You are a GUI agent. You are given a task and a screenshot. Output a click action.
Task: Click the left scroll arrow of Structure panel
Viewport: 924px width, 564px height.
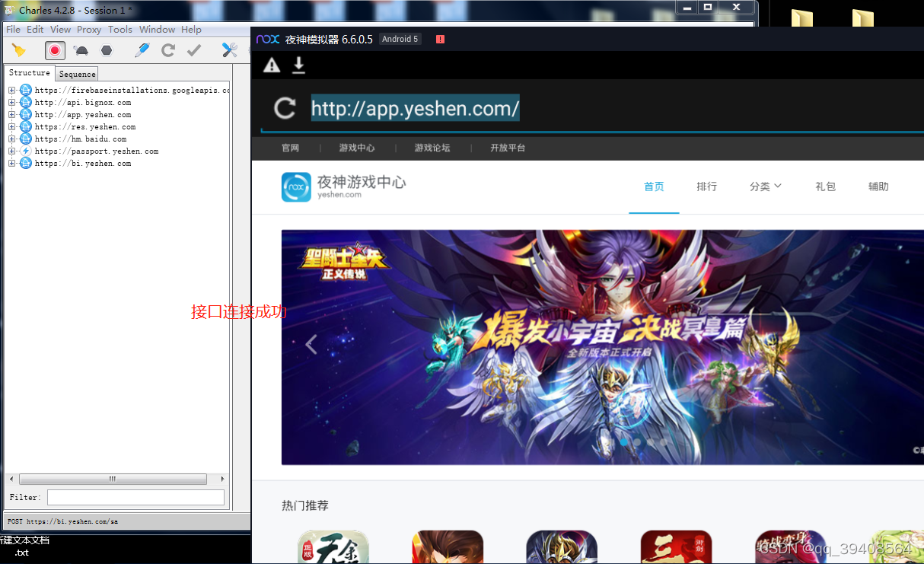pyautogui.click(x=11, y=480)
